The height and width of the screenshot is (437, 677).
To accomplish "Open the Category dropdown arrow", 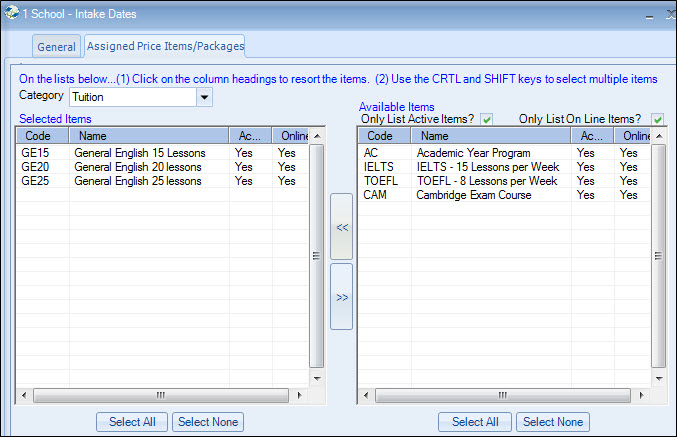I will [205, 97].
